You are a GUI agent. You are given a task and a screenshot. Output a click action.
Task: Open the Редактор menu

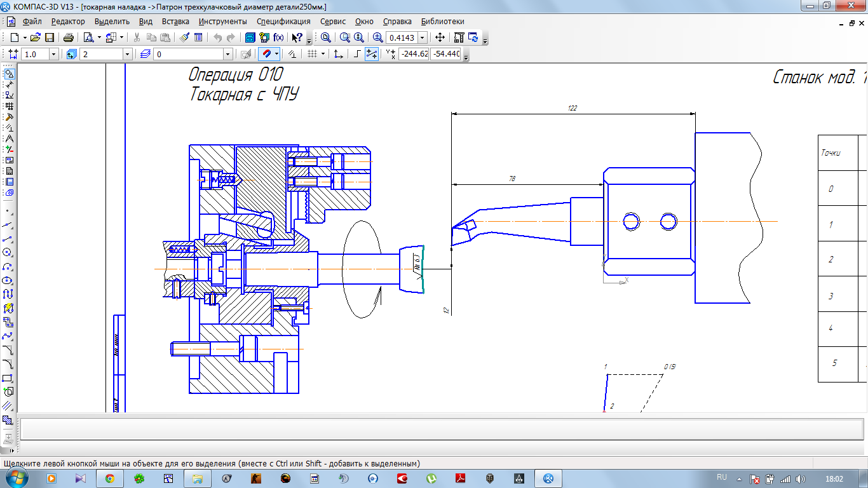pyautogui.click(x=68, y=21)
